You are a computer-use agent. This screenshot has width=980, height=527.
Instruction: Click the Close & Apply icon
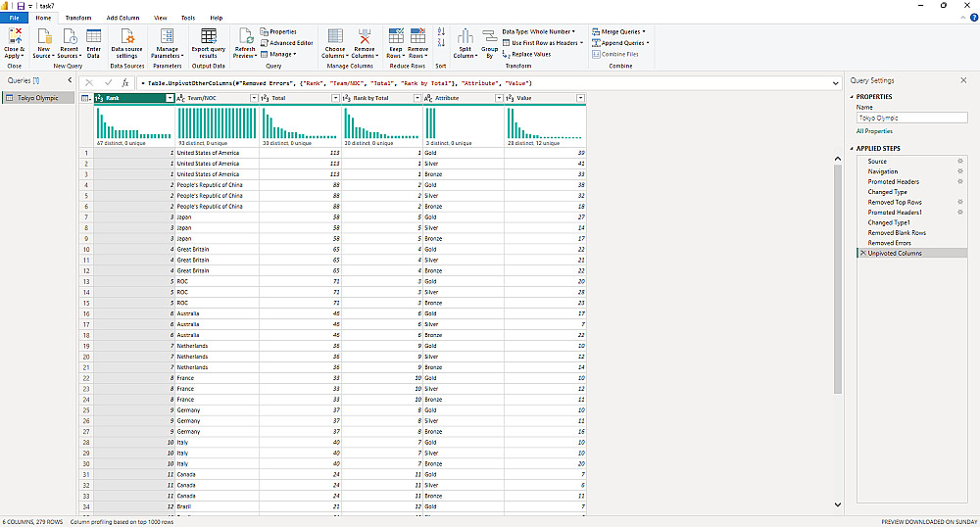click(x=15, y=37)
